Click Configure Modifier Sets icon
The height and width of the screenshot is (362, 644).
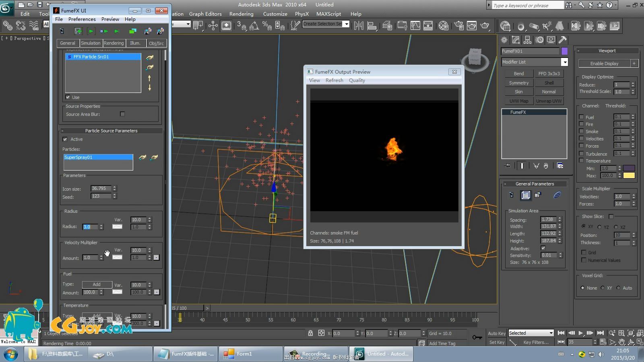tap(560, 166)
